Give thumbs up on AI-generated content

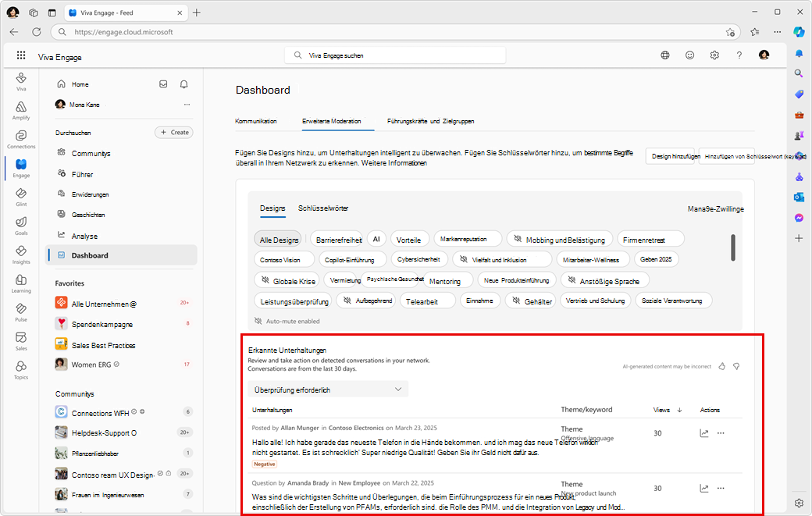(x=722, y=366)
